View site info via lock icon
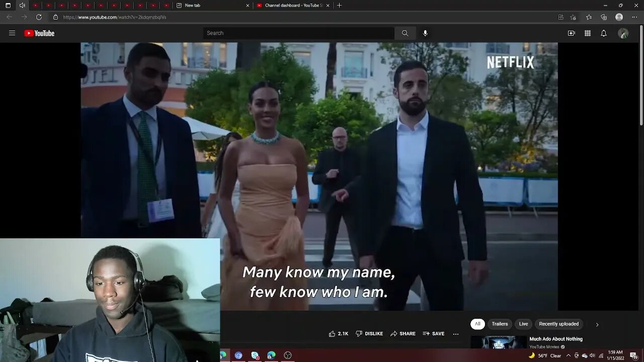This screenshot has height=362, width=644. (x=56, y=17)
